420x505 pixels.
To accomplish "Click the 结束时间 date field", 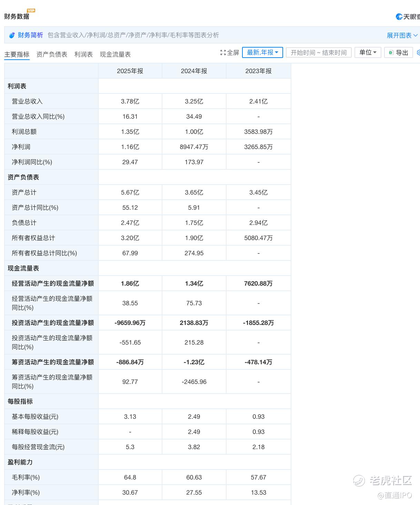I will point(334,52).
